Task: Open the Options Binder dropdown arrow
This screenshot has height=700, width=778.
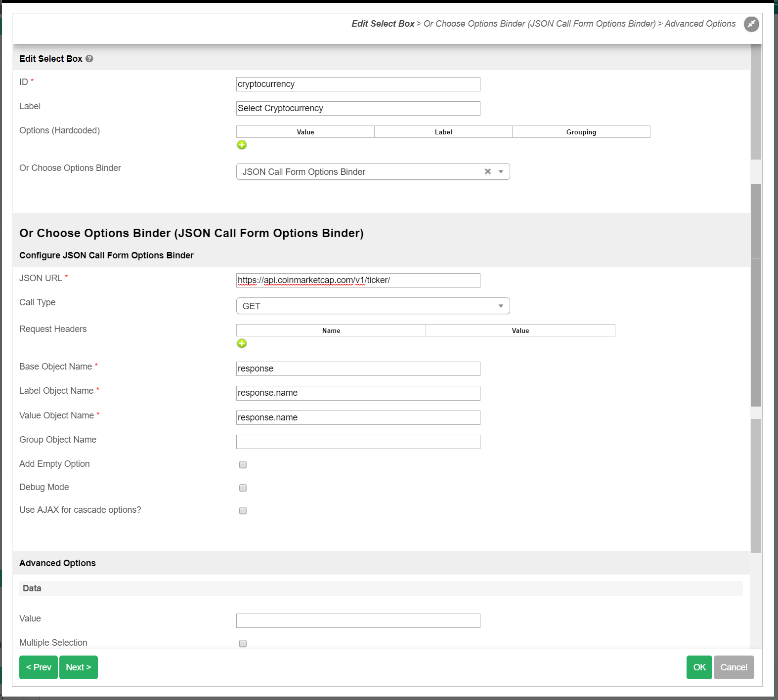Action: 501,171
